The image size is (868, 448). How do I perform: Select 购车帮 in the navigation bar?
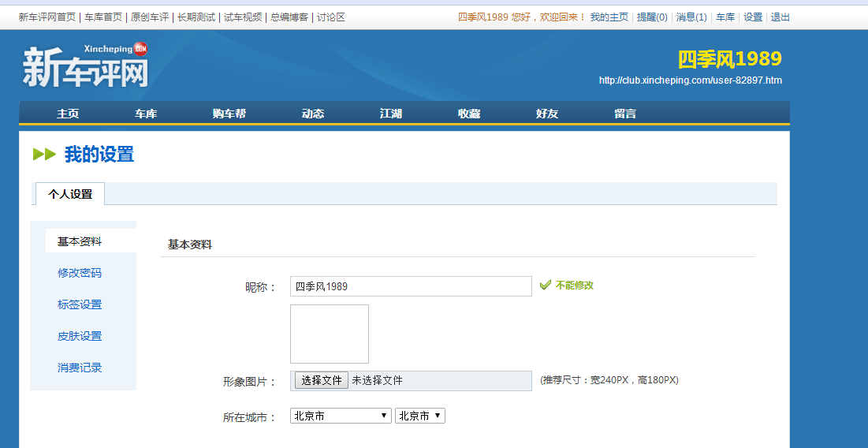229,114
